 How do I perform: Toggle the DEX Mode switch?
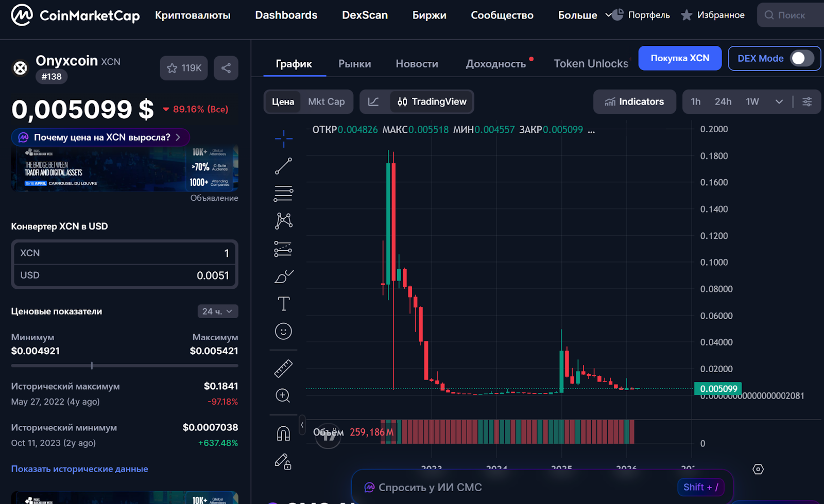pos(801,58)
